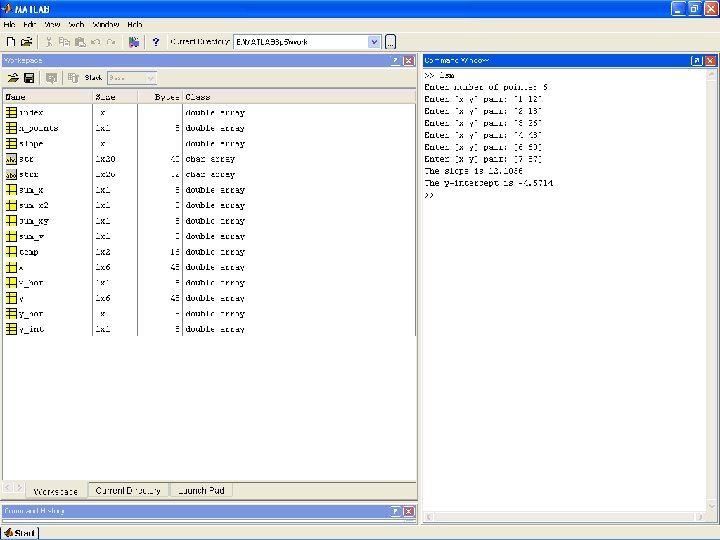Click the Command Window left scroll arrow
The height and width of the screenshot is (540, 720).
[x=428, y=517]
